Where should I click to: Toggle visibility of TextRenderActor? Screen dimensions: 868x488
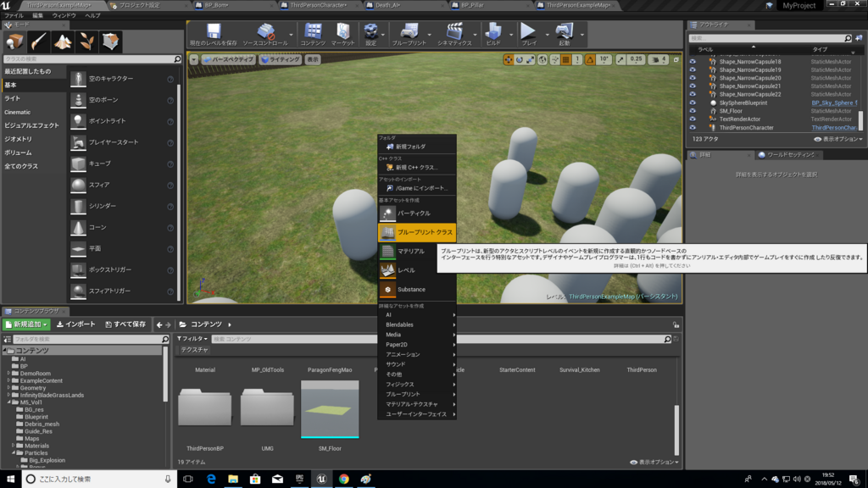(693, 119)
